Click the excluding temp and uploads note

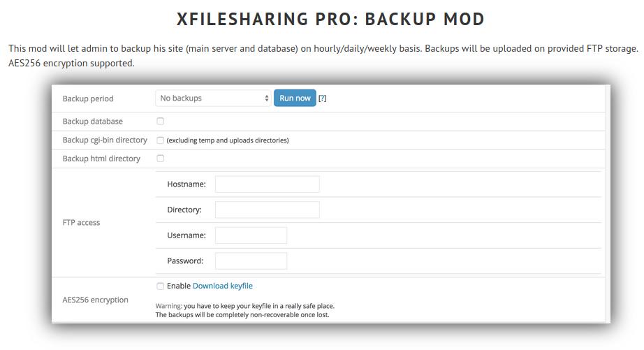[228, 140]
